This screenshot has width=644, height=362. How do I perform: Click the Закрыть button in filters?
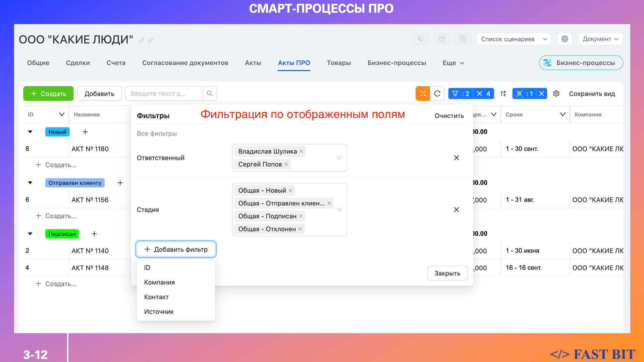(447, 273)
